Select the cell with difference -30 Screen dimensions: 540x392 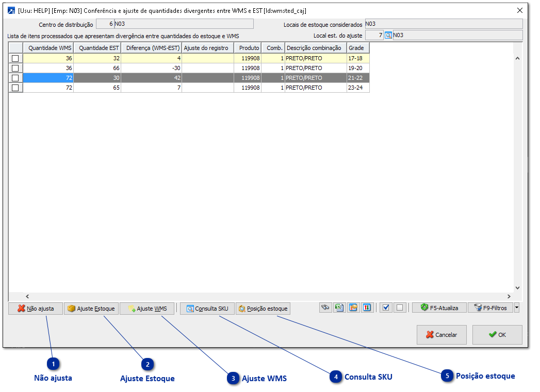click(x=152, y=68)
